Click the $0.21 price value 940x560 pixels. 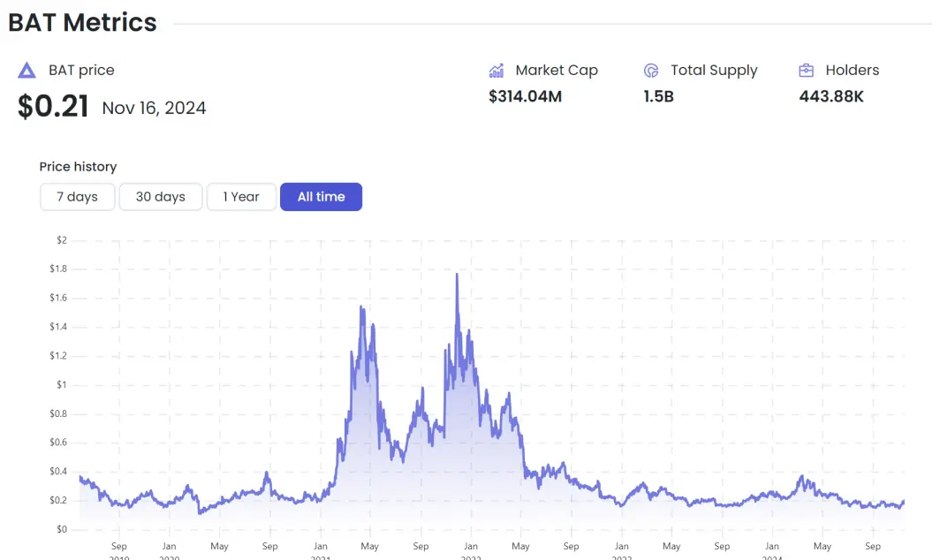click(x=53, y=107)
